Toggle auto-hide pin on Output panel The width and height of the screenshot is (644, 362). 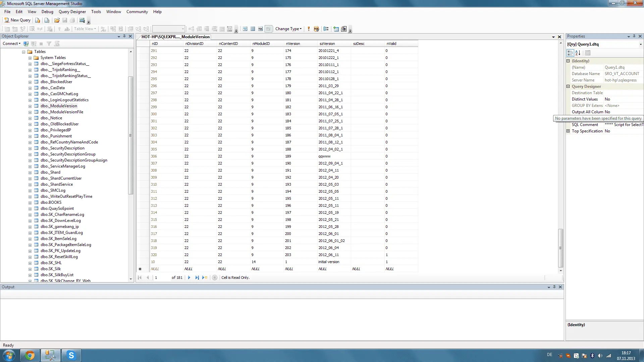pos(554,287)
